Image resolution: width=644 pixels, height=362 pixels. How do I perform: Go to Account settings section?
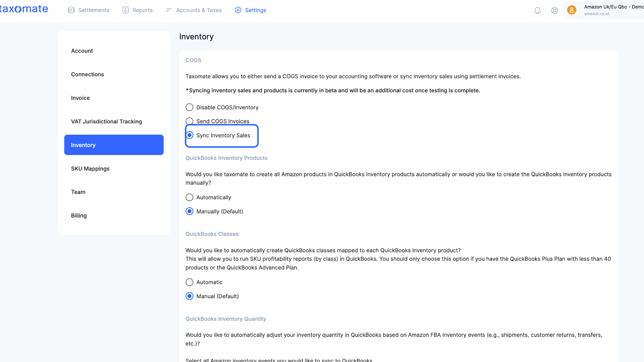pyautogui.click(x=114, y=51)
